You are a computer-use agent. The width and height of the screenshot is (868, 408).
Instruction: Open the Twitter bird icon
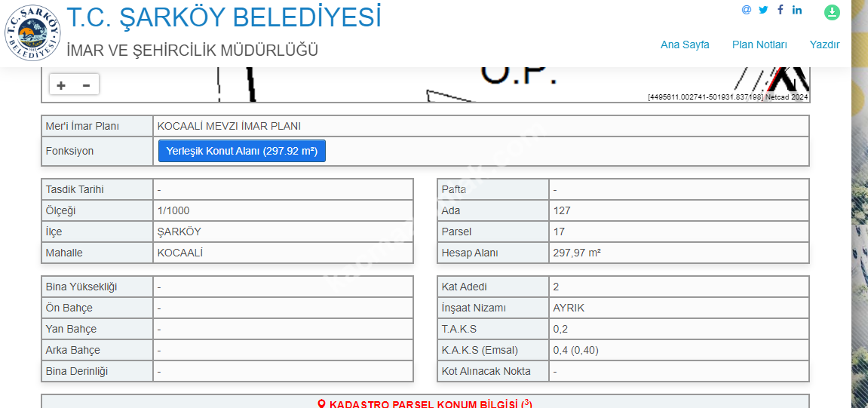pyautogui.click(x=763, y=10)
